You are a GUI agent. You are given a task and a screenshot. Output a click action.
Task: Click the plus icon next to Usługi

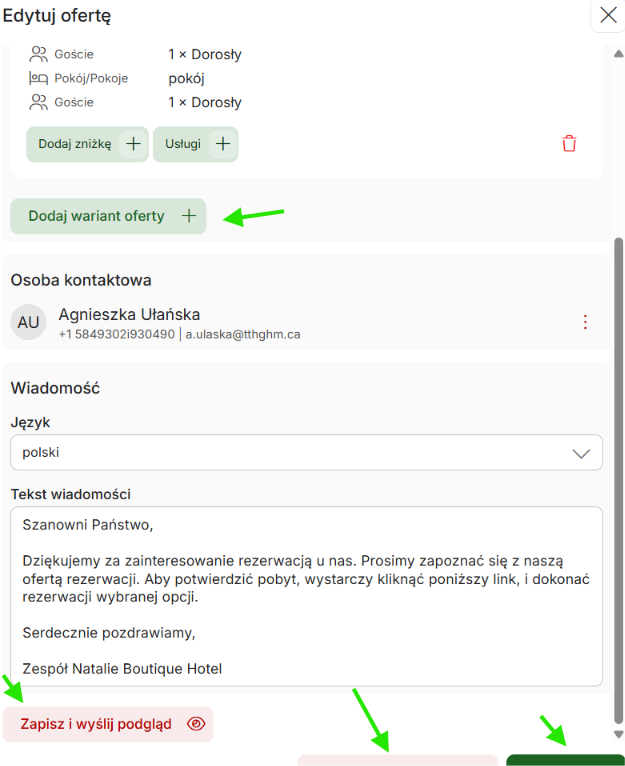pyautogui.click(x=223, y=144)
